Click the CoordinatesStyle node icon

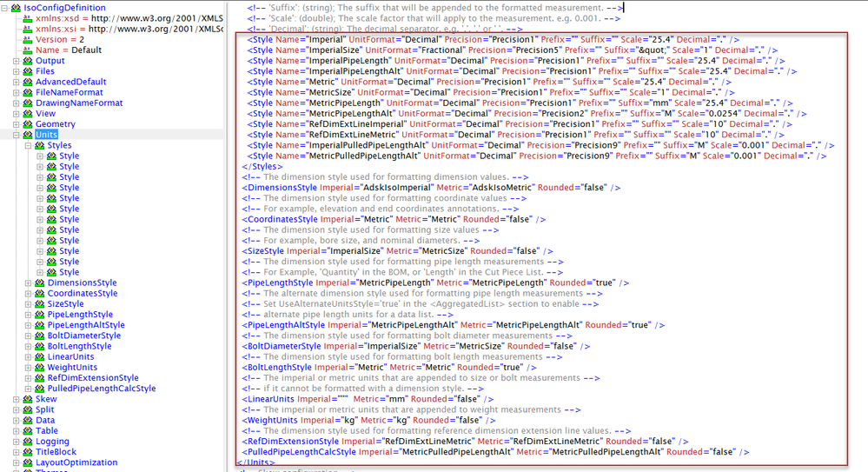(x=39, y=293)
